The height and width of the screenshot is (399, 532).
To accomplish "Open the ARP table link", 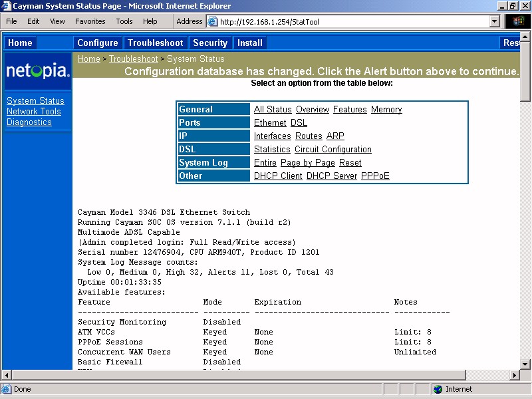I will [x=335, y=136].
